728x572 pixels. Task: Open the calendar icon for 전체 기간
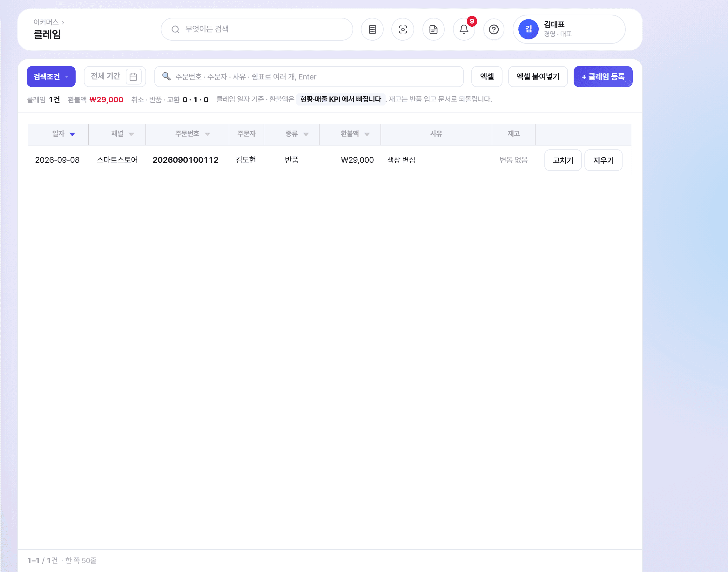point(133,77)
